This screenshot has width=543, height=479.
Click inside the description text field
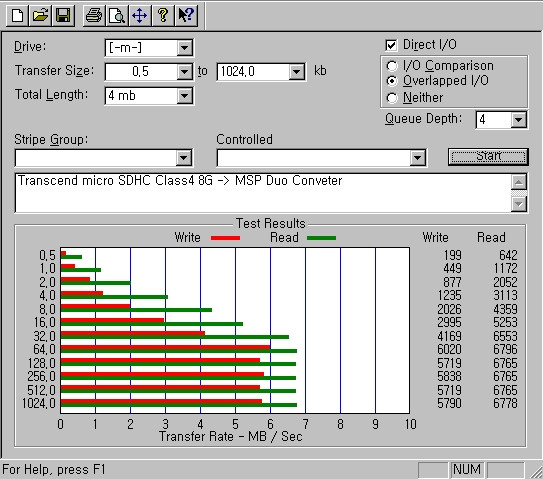tap(263, 193)
